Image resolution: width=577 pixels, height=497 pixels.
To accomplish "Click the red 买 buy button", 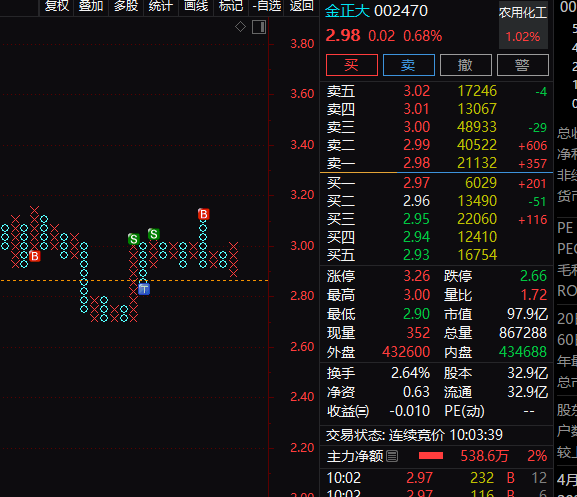I will tap(352, 65).
